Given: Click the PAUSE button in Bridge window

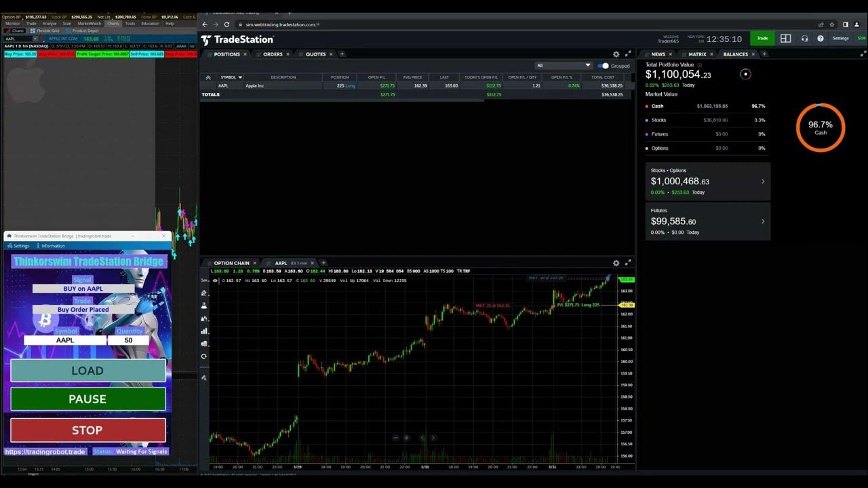Looking at the screenshot, I should pyautogui.click(x=88, y=399).
